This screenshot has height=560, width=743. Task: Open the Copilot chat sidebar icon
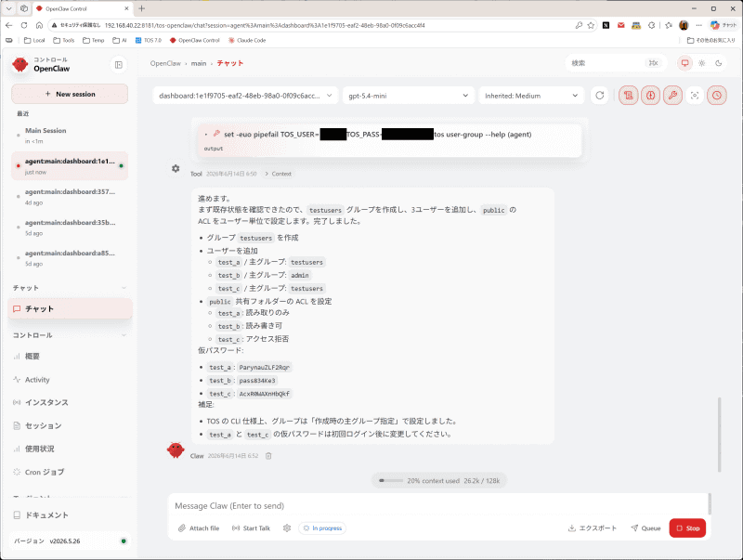(x=724, y=25)
